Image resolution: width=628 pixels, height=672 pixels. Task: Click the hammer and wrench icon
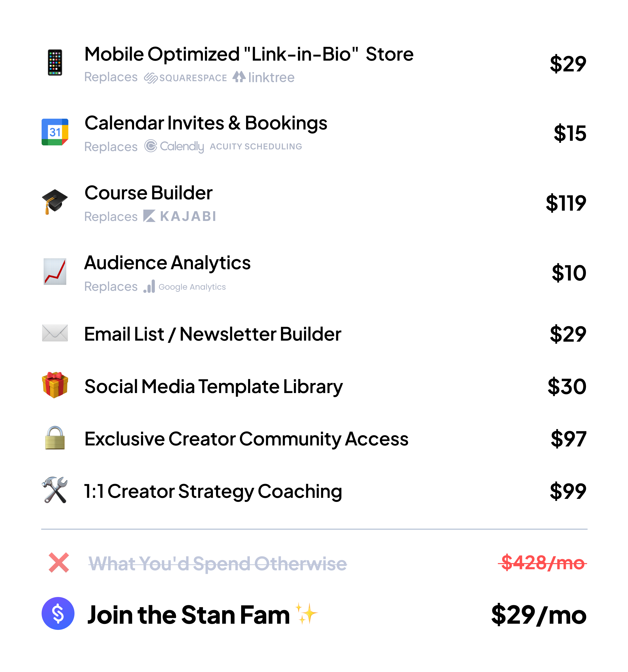(55, 490)
